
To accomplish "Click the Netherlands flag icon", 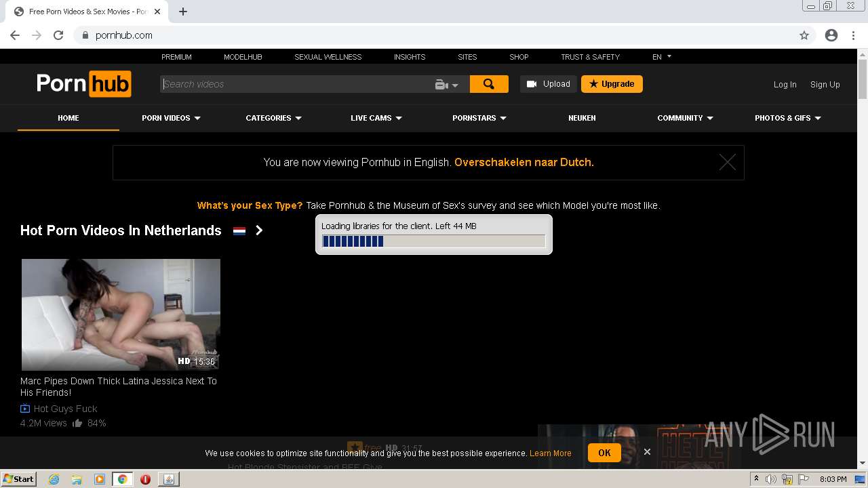I will (x=239, y=230).
